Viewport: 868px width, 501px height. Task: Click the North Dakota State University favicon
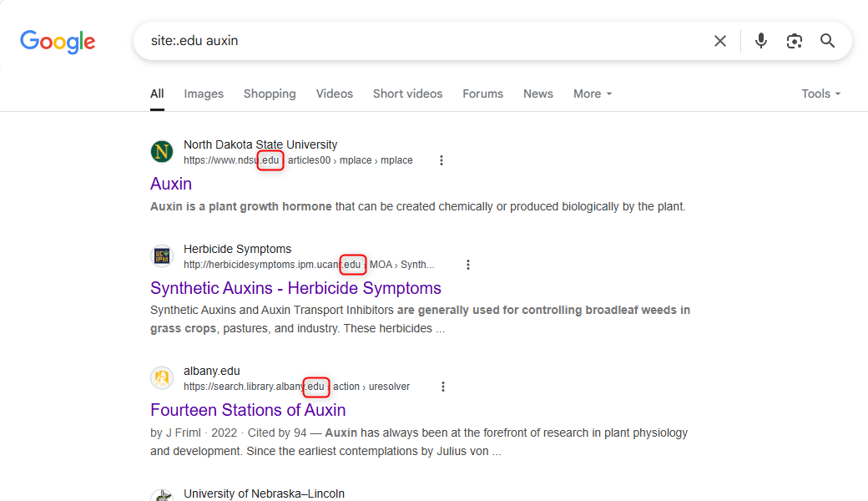161,152
